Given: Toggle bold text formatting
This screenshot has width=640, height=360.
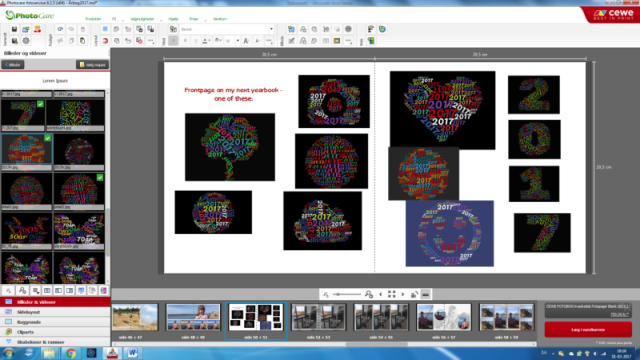Looking at the screenshot, I should tap(173, 41).
